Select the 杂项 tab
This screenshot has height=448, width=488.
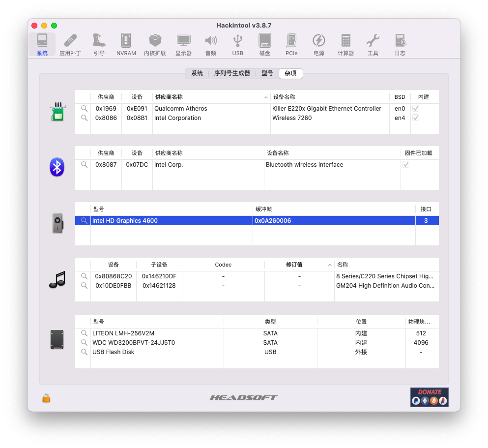[290, 73]
